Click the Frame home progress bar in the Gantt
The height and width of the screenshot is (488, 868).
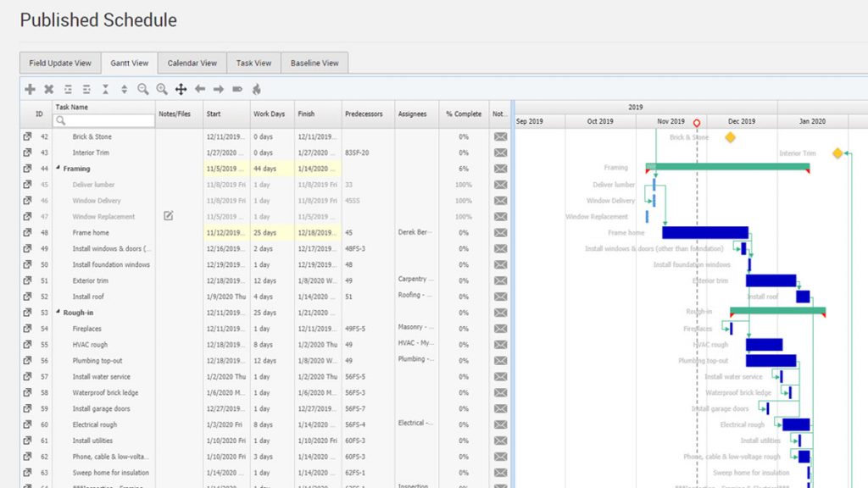point(704,232)
